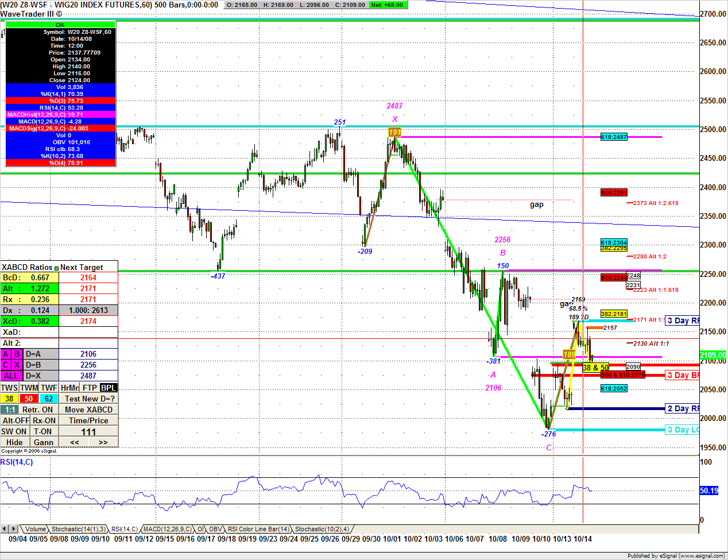Toggle the Retr. ON setting
The width and height of the screenshot is (728, 560).
37,410
